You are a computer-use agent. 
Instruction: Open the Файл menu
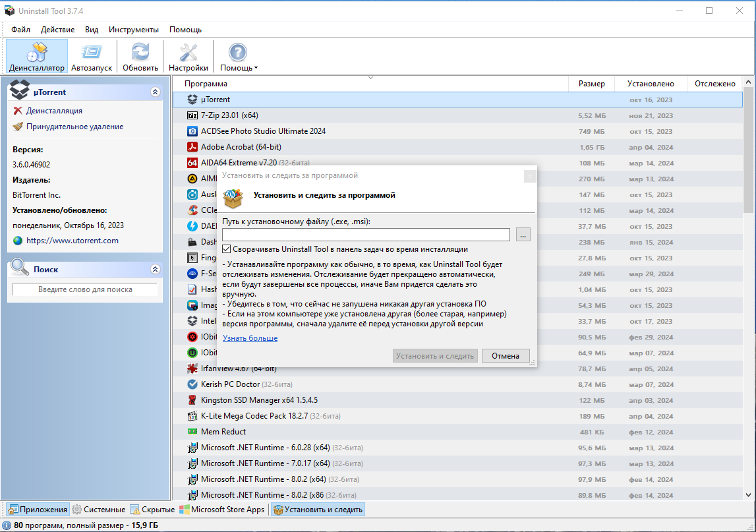click(x=20, y=30)
